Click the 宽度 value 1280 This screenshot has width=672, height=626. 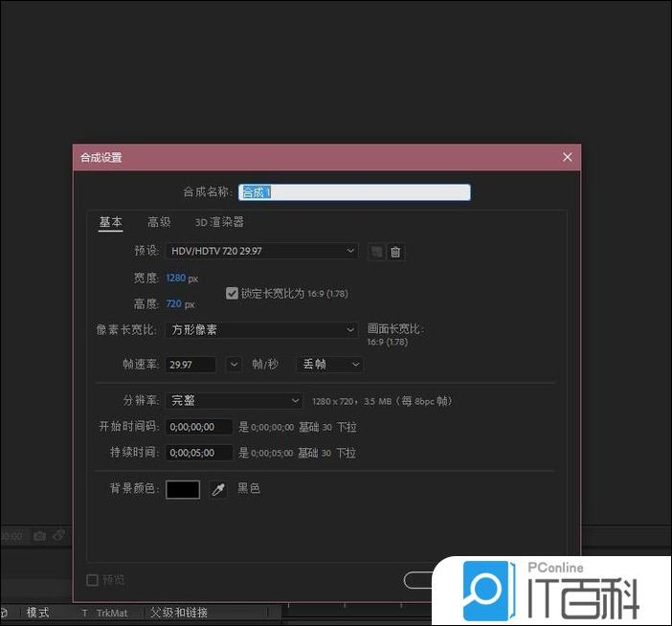coord(176,279)
